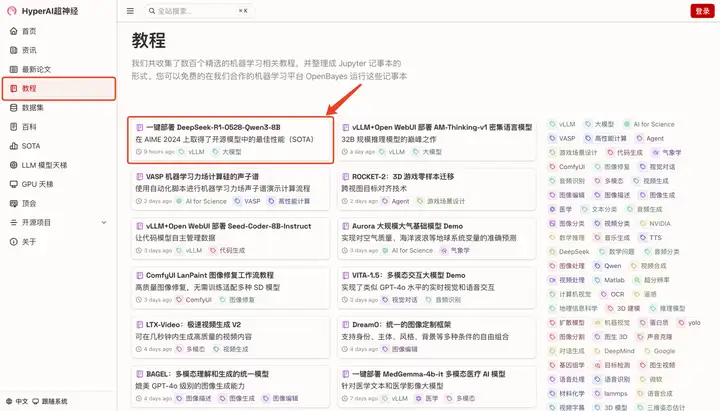The height and width of the screenshot is (411, 720).
Task: Click the GPU 天梯 monitor icon
Action: click(x=14, y=184)
